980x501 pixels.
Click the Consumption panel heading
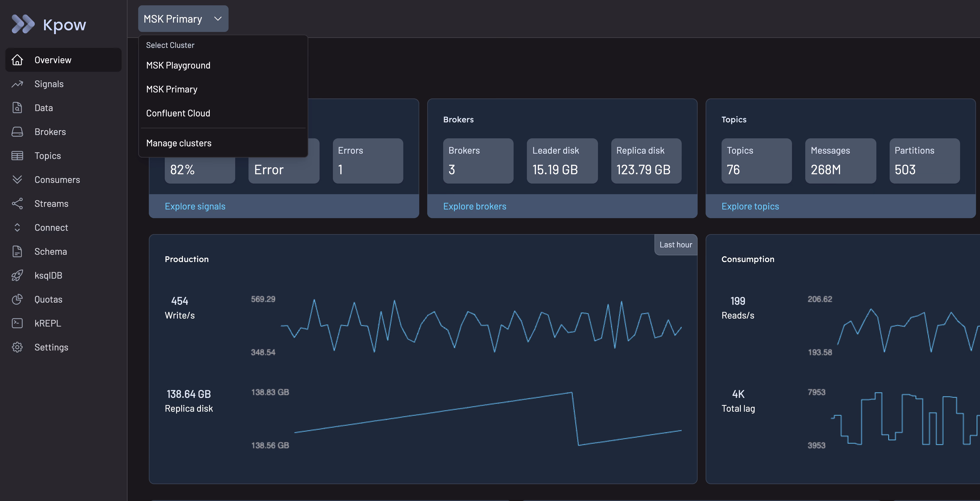coord(747,259)
